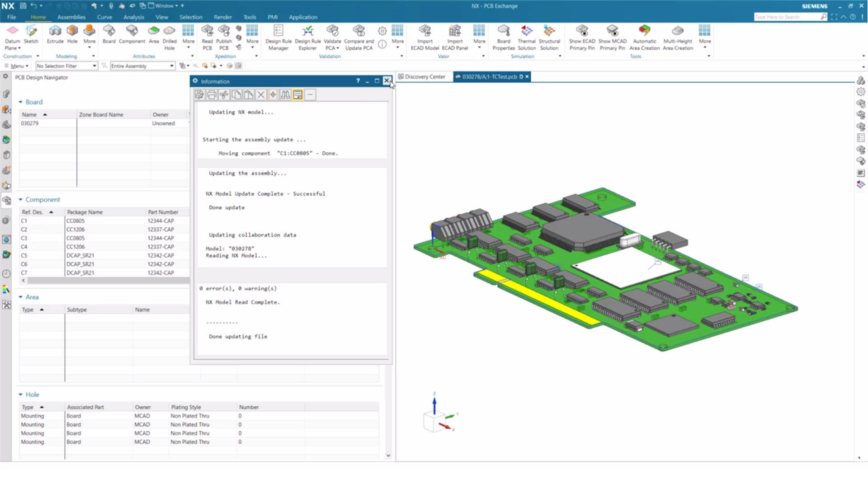Open the Discovery Center tab
The image size is (868, 488).
[423, 76]
